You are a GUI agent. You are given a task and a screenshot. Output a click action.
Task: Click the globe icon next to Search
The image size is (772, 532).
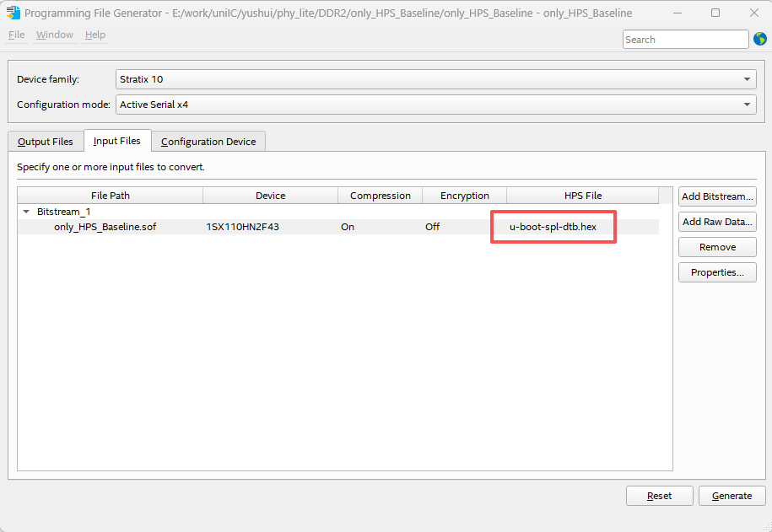click(x=759, y=39)
